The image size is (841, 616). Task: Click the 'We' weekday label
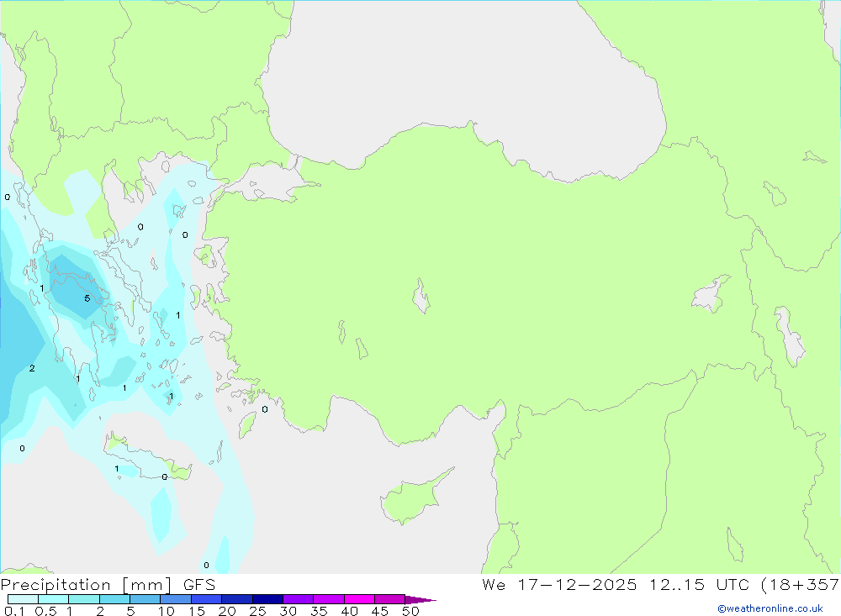click(x=494, y=584)
